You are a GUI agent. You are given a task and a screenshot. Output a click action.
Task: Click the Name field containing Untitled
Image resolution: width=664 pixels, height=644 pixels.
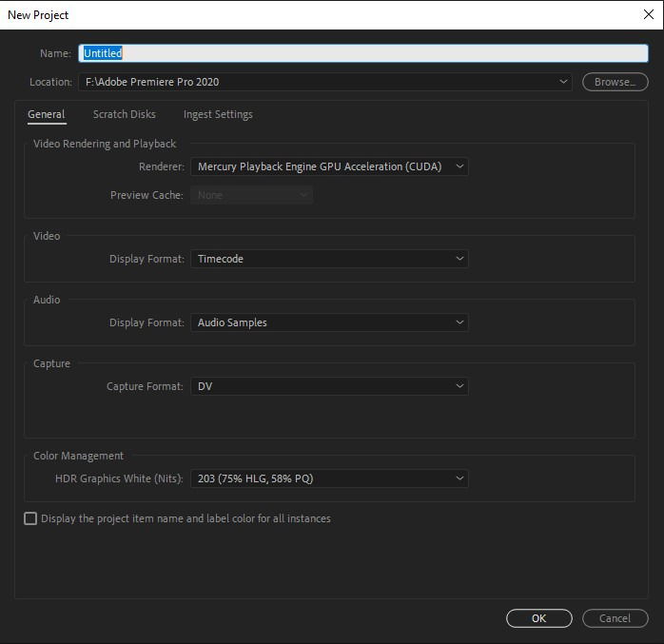[x=362, y=53]
